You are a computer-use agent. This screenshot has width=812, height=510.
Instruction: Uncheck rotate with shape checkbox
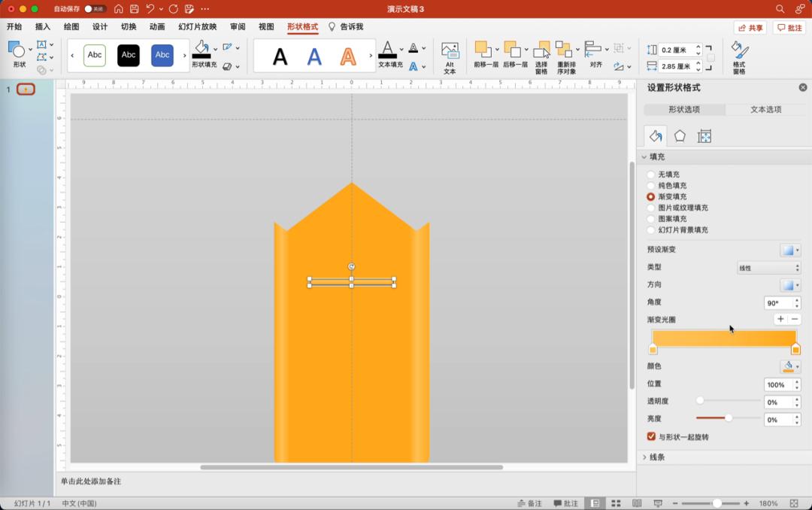point(652,437)
